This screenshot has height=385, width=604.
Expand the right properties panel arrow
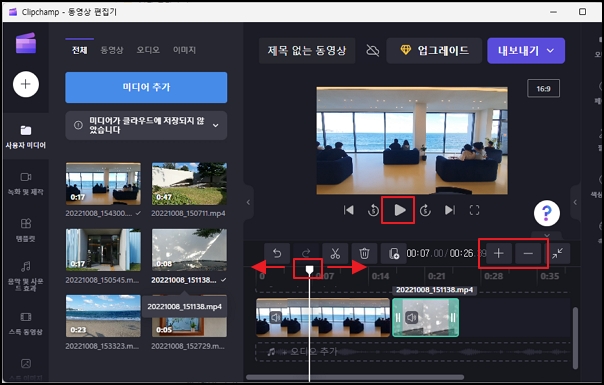pos(575,202)
